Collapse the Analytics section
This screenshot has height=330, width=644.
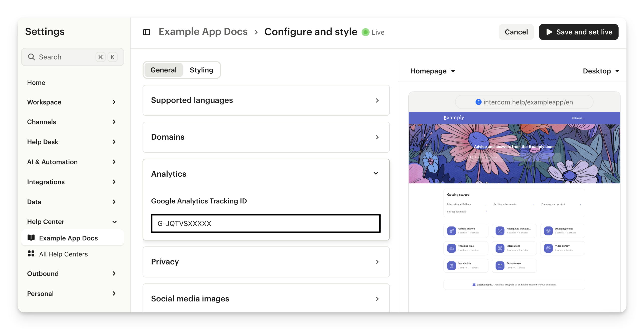pos(376,173)
